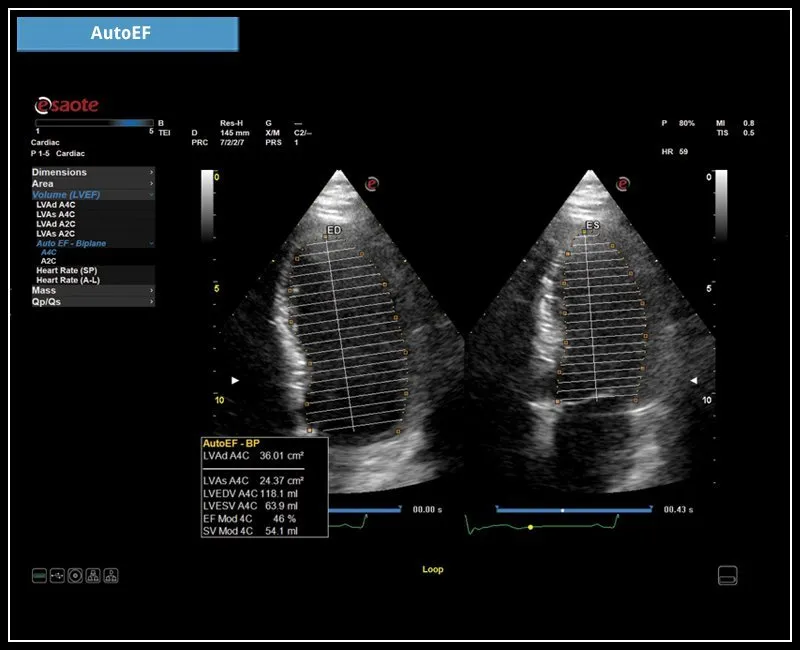This screenshot has height=650, width=800.
Task: Select the LVAd A4C measurement
Action: tap(56, 204)
